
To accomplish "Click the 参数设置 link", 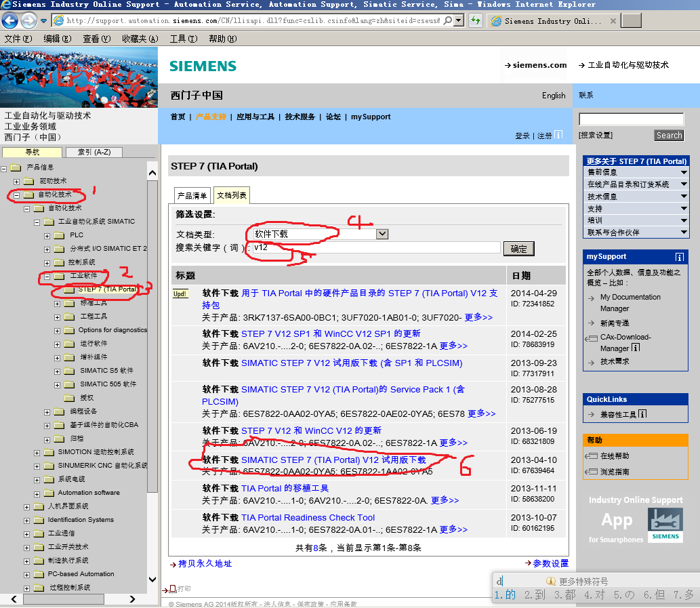I will (550, 564).
